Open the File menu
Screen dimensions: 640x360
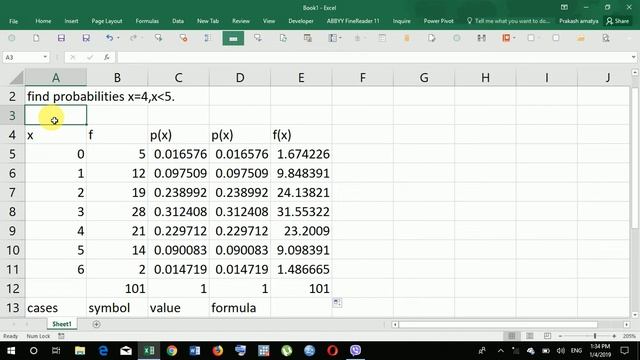pos(13,21)
